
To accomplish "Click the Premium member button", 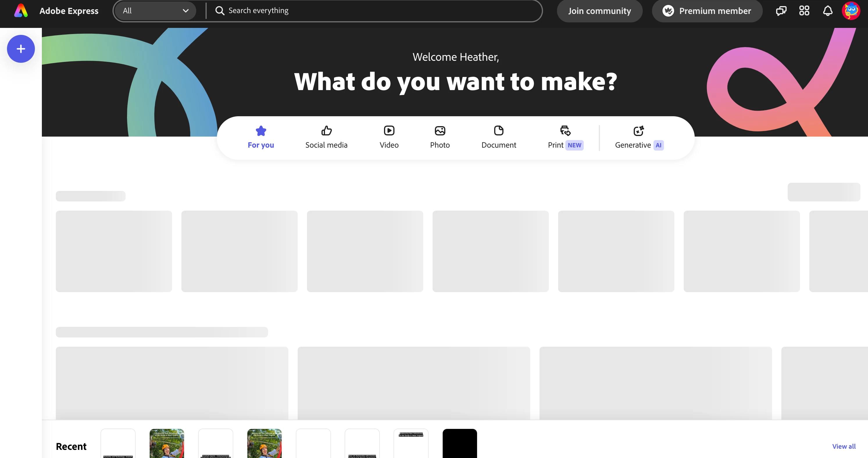I will [x=707, y=11].
